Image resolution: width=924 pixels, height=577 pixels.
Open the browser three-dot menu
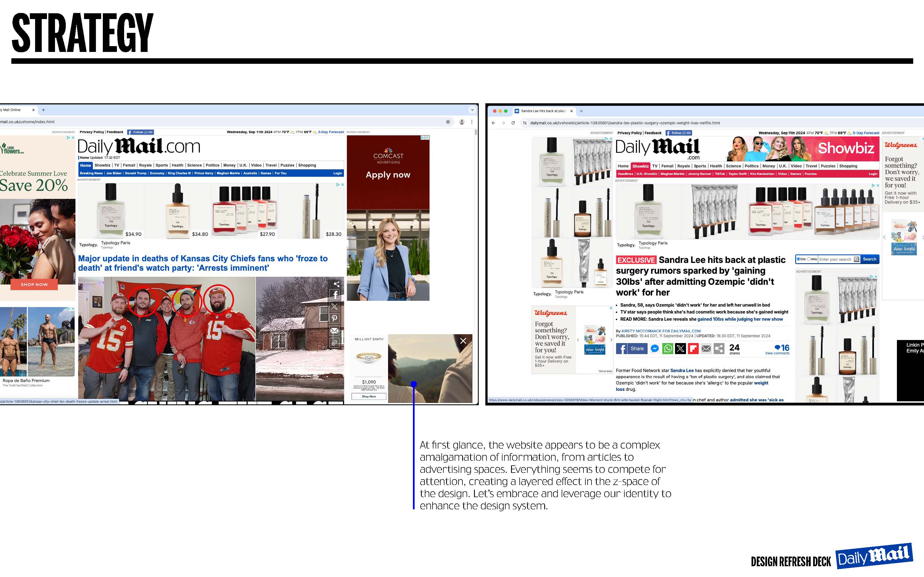[x=472, y=122]
